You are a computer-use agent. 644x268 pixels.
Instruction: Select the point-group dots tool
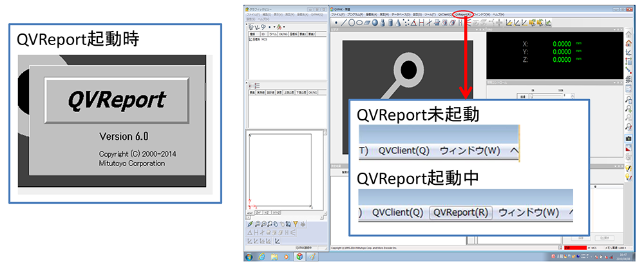(406, 23)
